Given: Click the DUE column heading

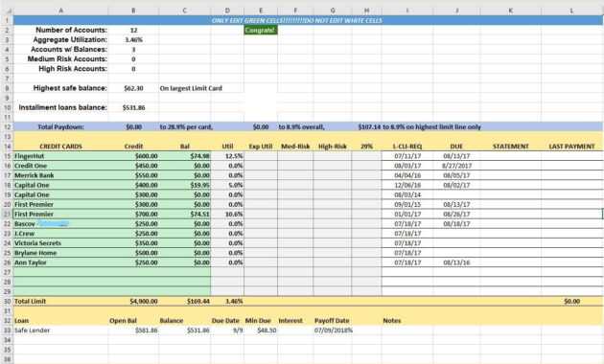Looking at the screenshot, I should (456, 147).
